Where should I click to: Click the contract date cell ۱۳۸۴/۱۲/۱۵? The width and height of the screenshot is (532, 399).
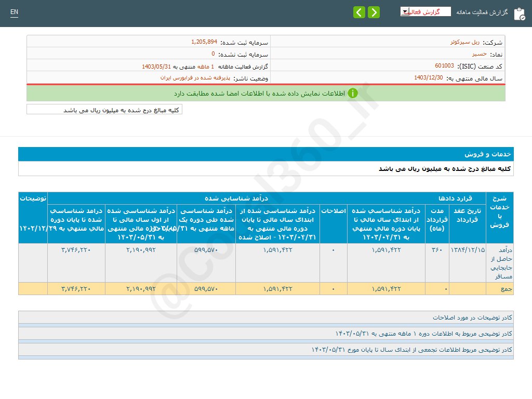coord(467,250)
